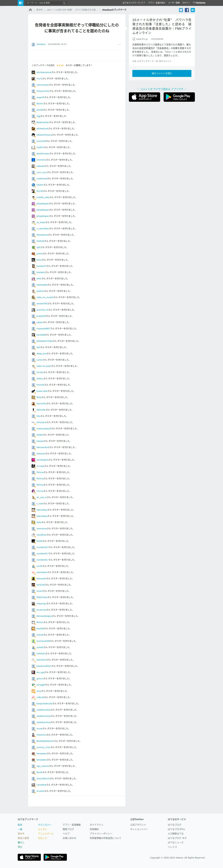223x868 pixels.
Task: Go to home via house breadcrumb icon
Action: [30, 10]
